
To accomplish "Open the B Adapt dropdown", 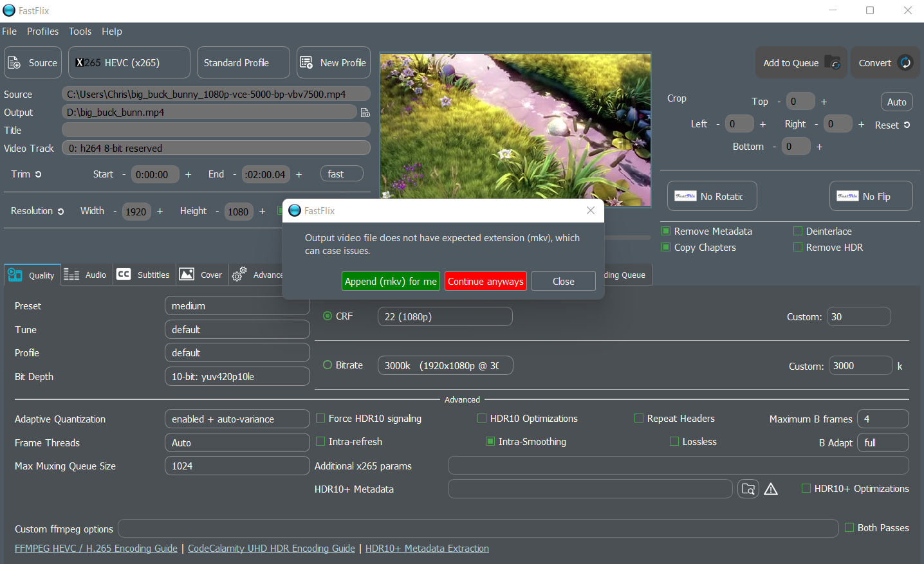I will pos(883,442).
